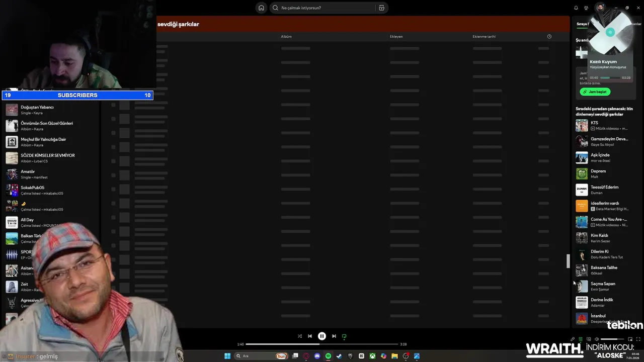The image size is (644, 362).
Task: Open SÖZDE KİMSELER SEVMİYOR album
Action: tap(50, 158)
